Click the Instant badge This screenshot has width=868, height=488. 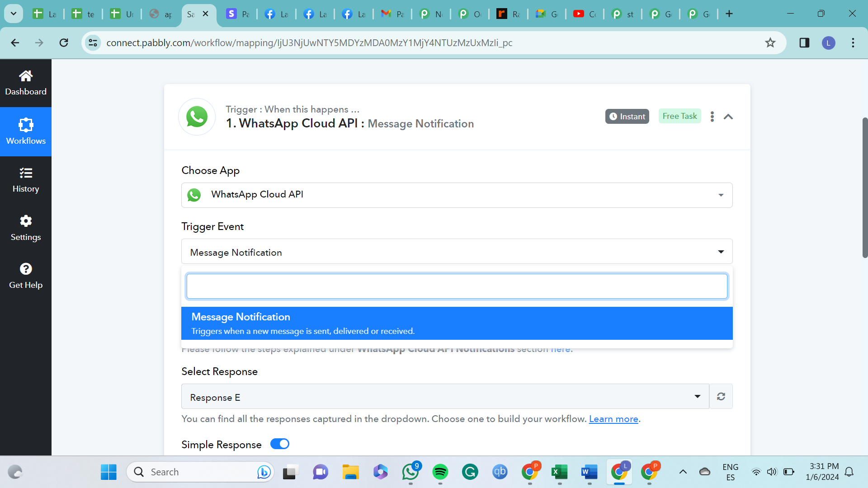627,117
